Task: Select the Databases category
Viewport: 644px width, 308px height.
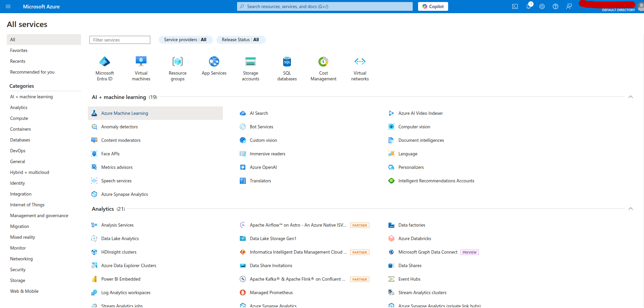Action: pyautogui.click(x=20, y=140)
